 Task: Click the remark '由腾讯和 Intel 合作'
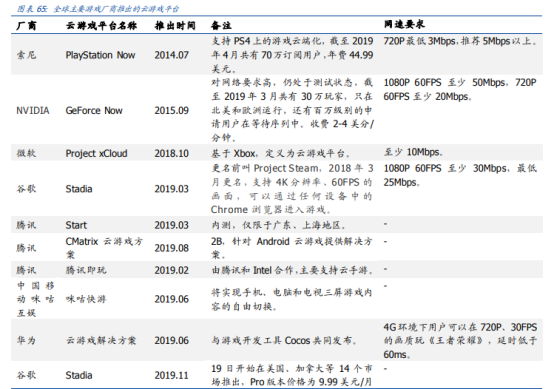292,270
